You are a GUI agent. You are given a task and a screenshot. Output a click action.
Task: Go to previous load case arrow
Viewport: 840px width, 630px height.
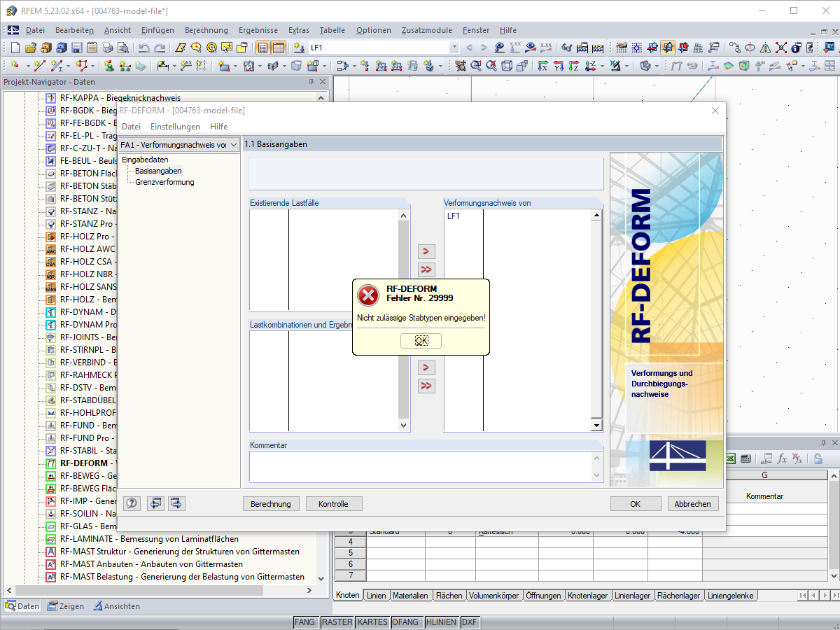(469, 48)
